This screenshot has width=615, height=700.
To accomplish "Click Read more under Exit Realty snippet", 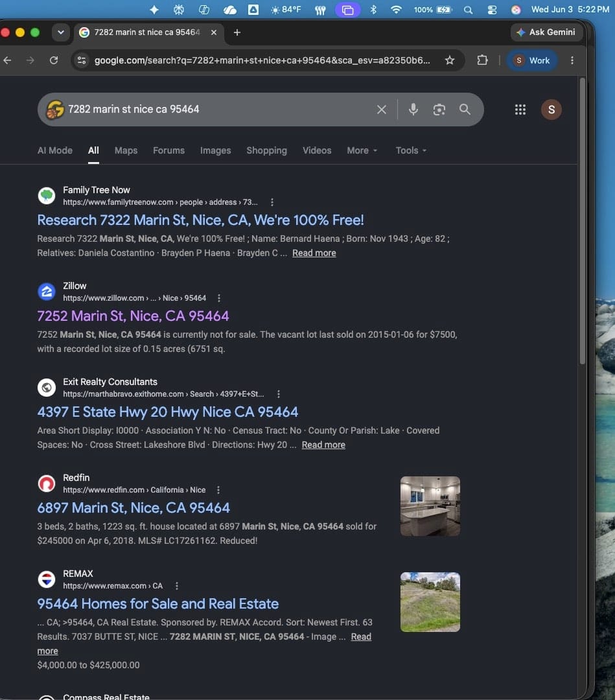I will click(323, 445).
